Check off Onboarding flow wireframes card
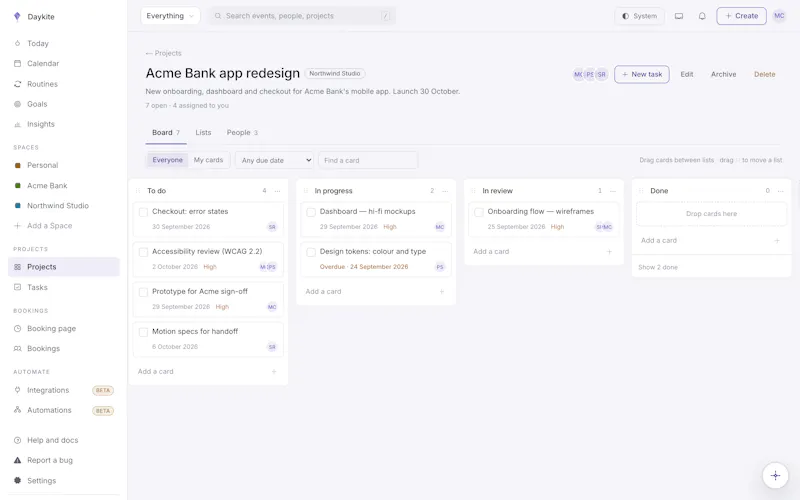 (x=479, y=212)
